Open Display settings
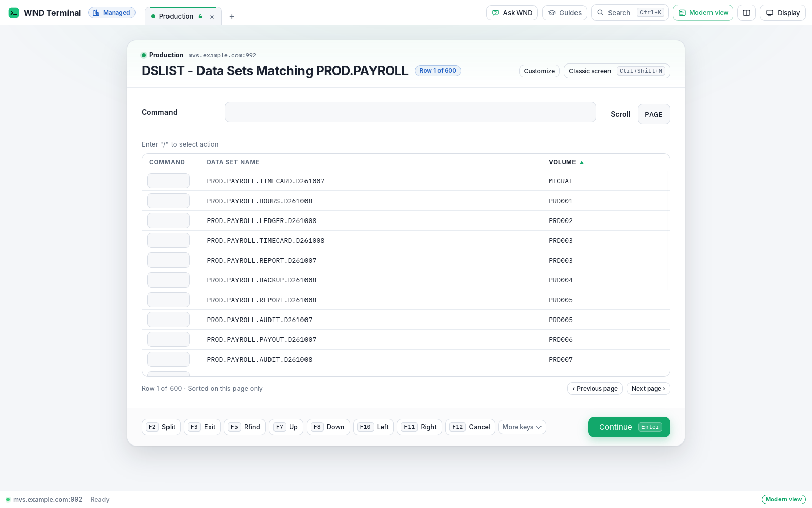The image size is (812, 508). tap(783, 13)
